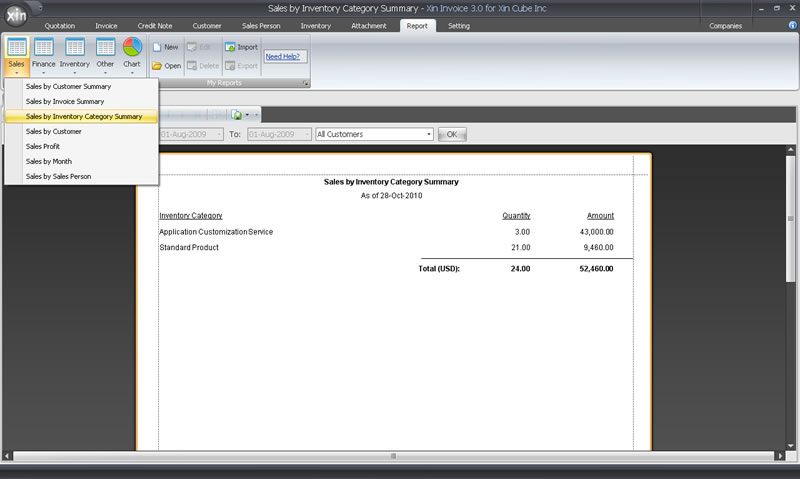This screenshot has height=479, width=800.
Task: Open the Need Help? link
Action: tap(283, 57)
